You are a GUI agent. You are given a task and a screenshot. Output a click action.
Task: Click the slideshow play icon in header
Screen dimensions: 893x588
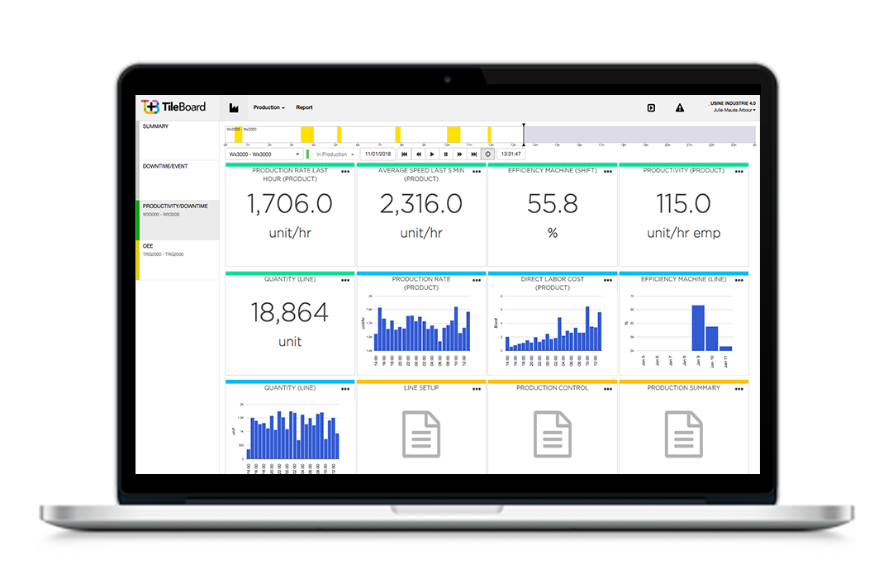pos(651,107)
